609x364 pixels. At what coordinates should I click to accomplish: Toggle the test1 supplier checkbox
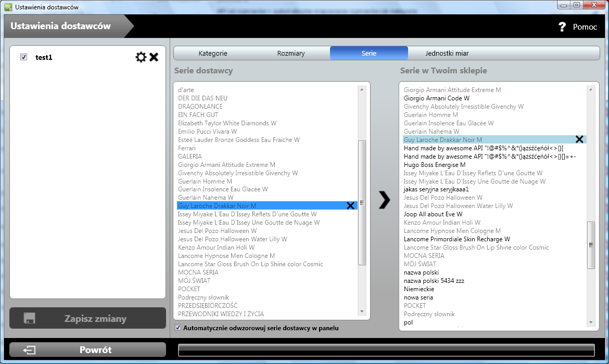pos(24,57)
